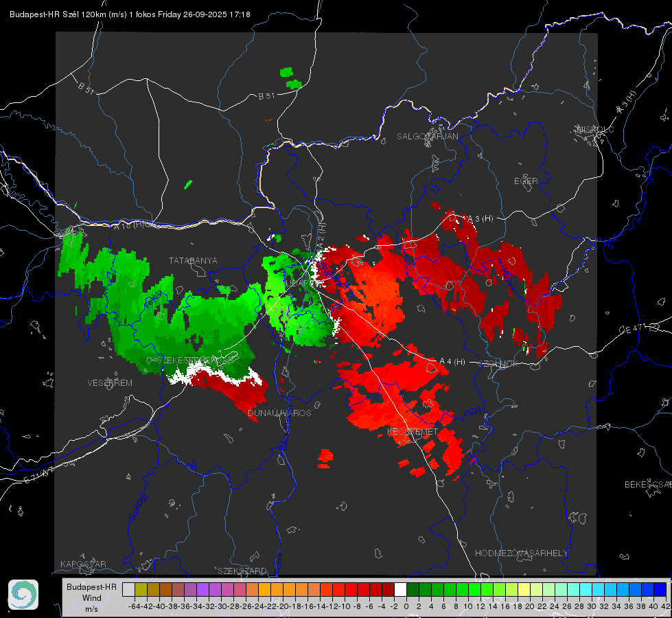This screenshot has width=672, height=618.
Task: Click the legend value 42
Action: coord(666,606)
